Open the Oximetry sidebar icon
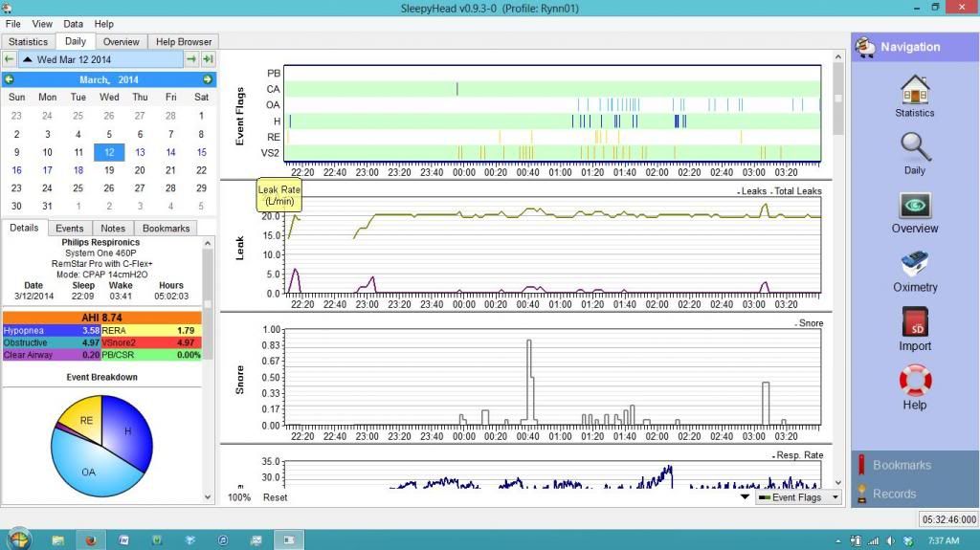Viewport: 980px width, 550px height. (914, 266)
